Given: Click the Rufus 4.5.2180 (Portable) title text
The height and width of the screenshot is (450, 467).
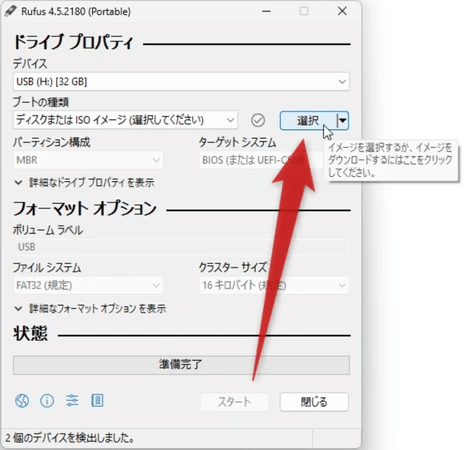Looking at the screenshot, I should (76, 11).
